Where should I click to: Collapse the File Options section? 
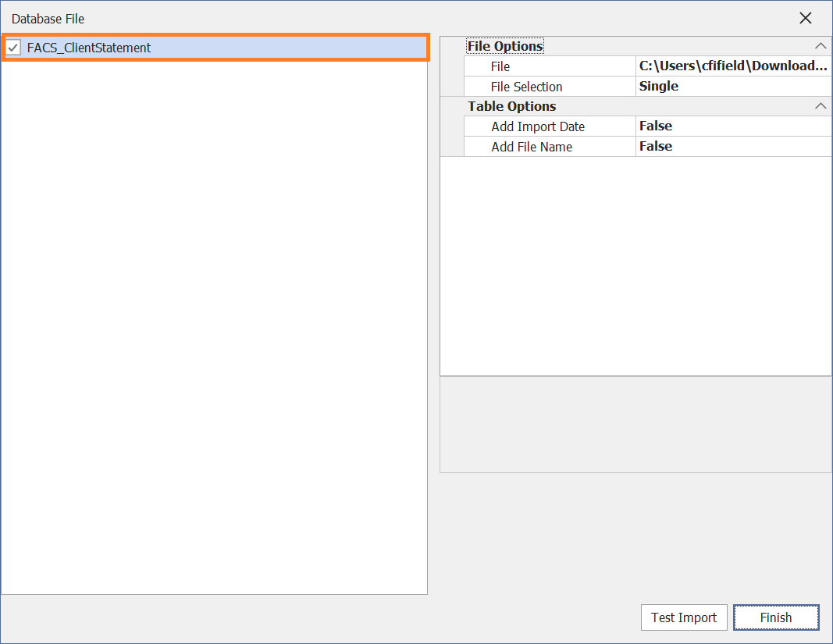tap(821, 46)
